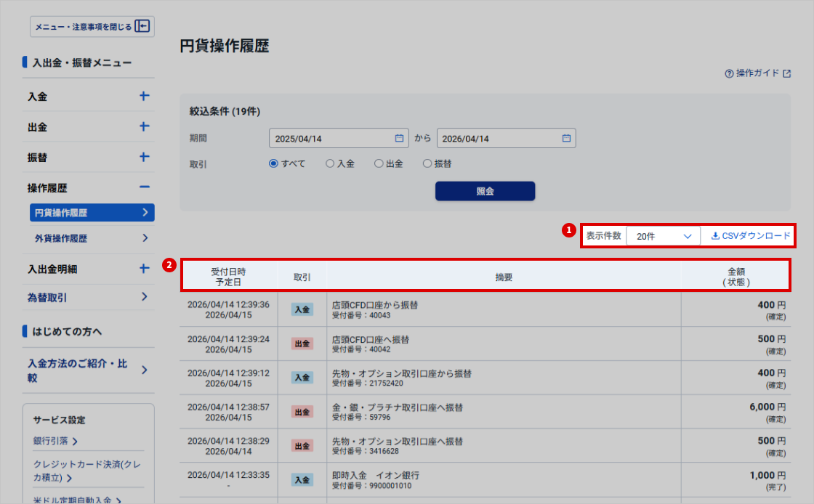Select the 入金 transaction radio button
This screenshot has width=814, height=504.
[330, 164]
